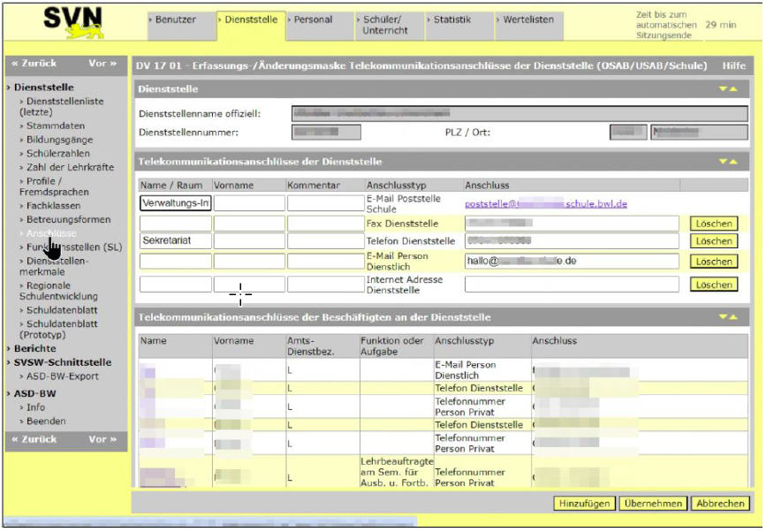The width and height of the screenshot is (766, 532).
Task: Collapse the Dienststelle section with down arrow
Action: 724,89
